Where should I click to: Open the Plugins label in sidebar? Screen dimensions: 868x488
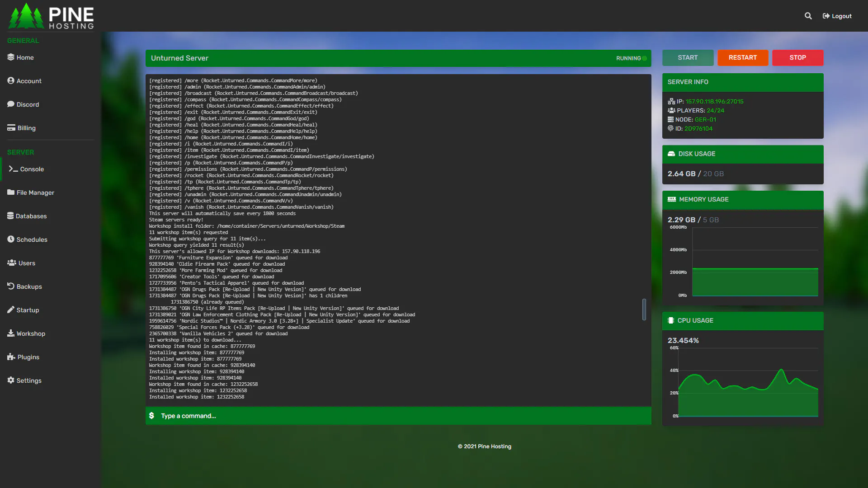[28, 357]
